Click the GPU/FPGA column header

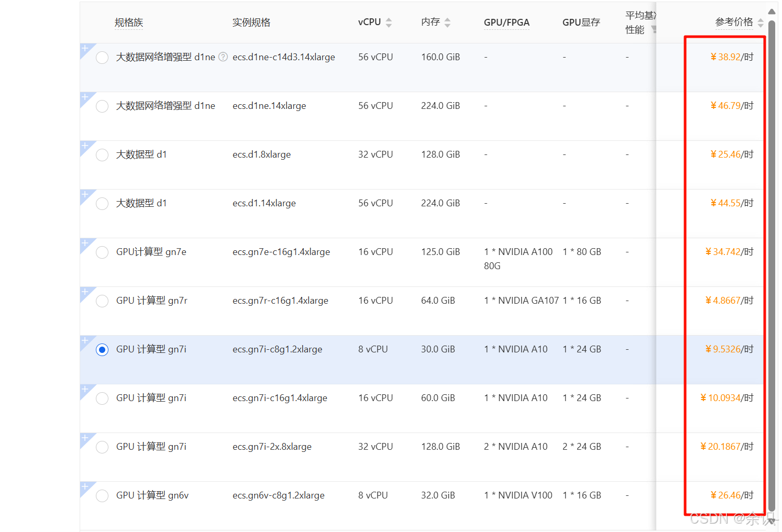(x=506, y=23)
